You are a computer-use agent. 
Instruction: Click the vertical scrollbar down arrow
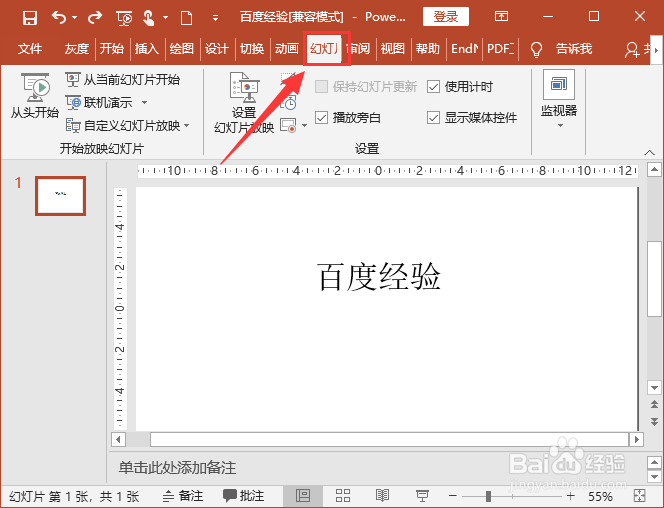tap(654, 387)
